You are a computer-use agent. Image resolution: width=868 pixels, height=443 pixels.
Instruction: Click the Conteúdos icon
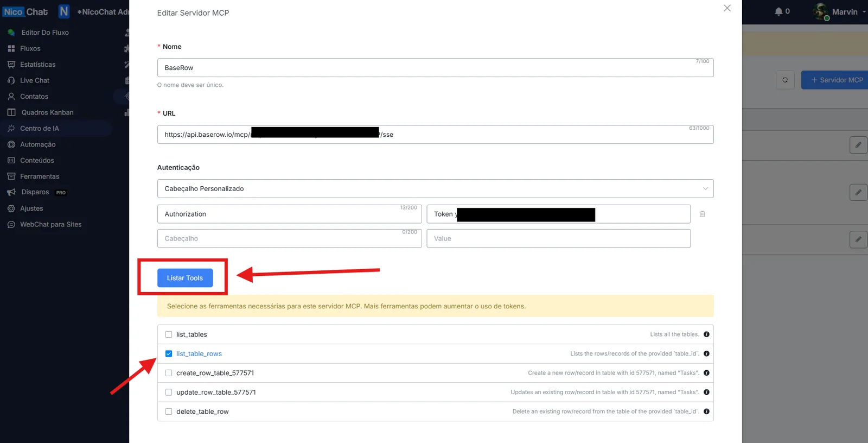click(11, 161)
